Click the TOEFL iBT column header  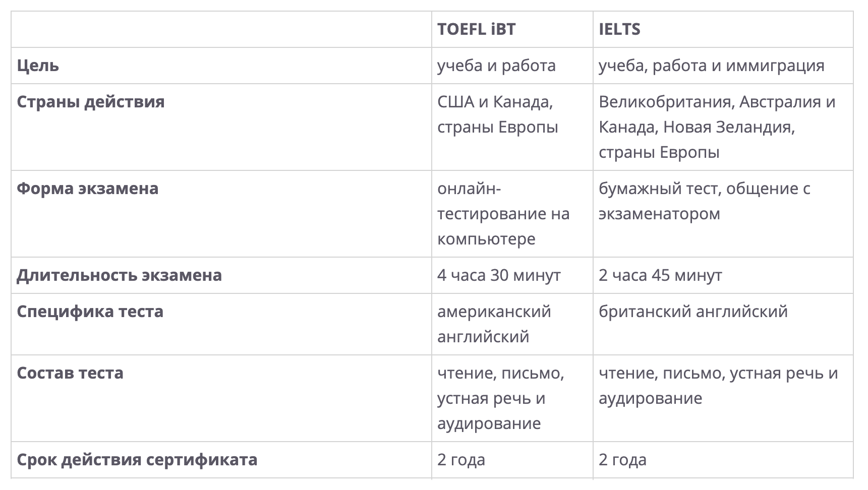(476, 29)
